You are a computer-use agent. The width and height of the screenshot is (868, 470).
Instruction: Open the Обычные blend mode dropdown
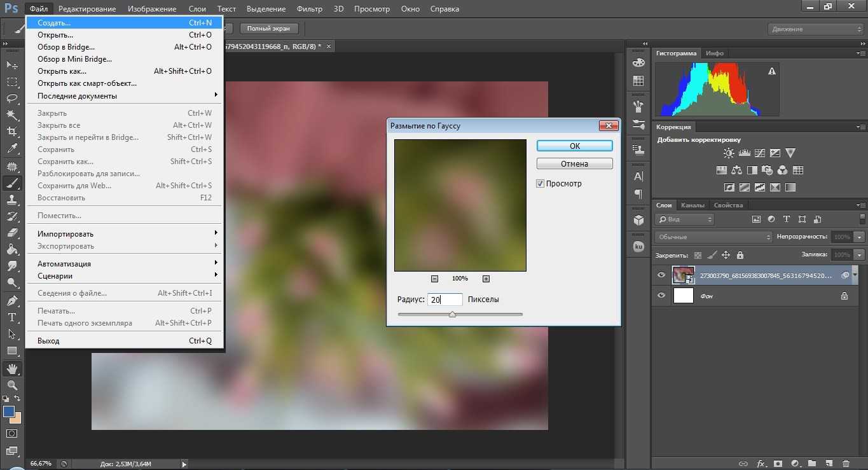[713, 237]
